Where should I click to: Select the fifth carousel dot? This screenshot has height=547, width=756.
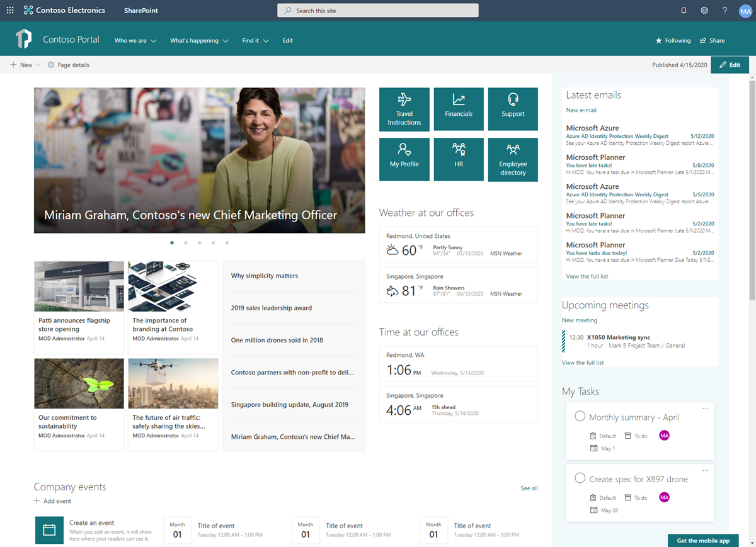click(227, 242)
